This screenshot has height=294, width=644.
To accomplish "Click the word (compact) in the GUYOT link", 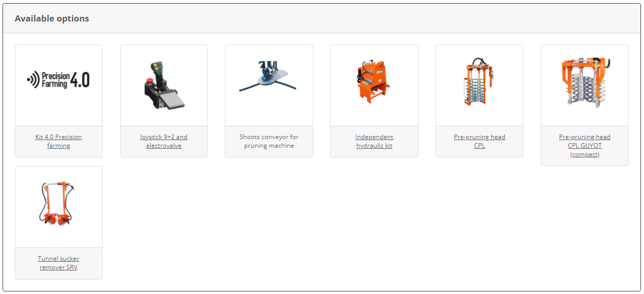I will 585,154.
